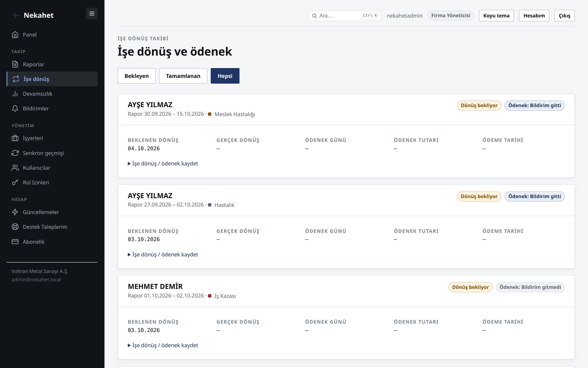588x368 pixels.
Task: Click Rapor 27.09.2026 – 02.10.2026 text
Action: click(x=166, y=205)
